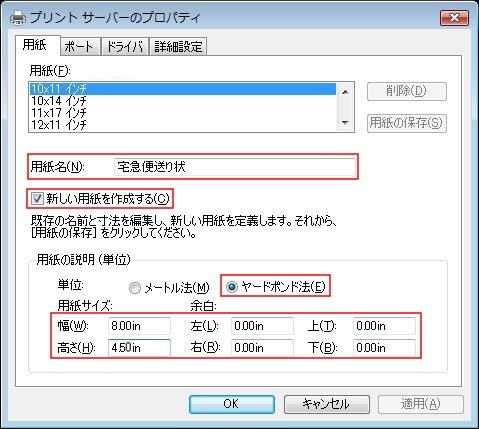
Task: Click the printer icon in title bar
Action: coord(18,18)
